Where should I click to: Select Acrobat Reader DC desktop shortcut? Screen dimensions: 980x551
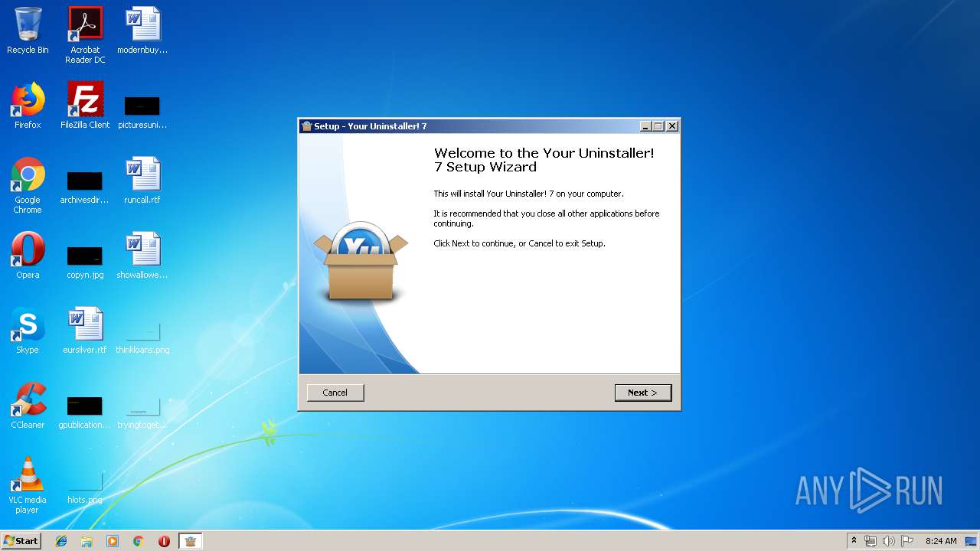(85, 35)
